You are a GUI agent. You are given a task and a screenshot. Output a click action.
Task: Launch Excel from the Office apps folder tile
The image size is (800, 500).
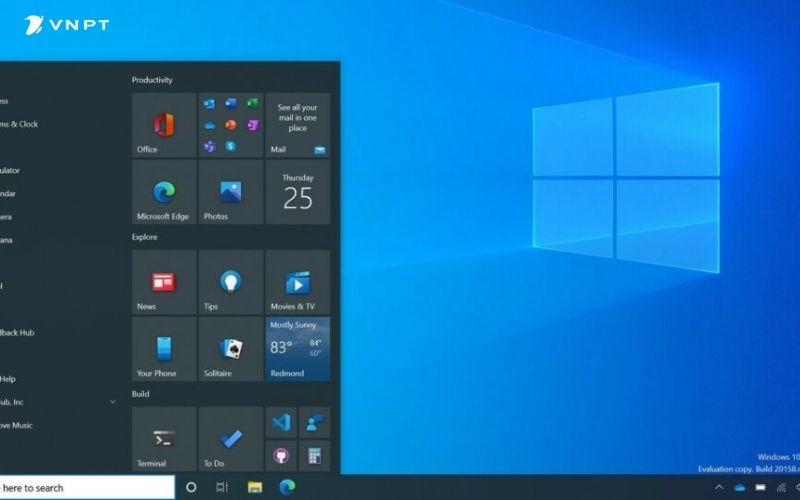(253, 104)
